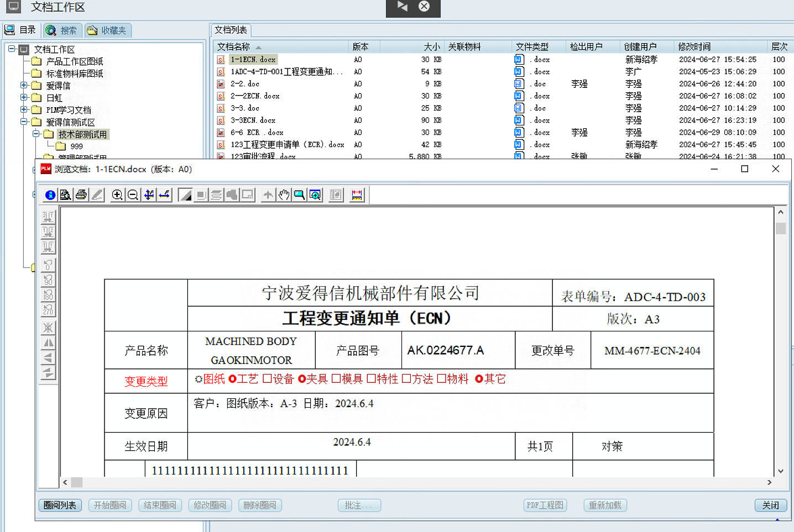This screenshot has width=794, height=532.
Task: Sort by 修改时间 column header
Action: tap(720, 46)
